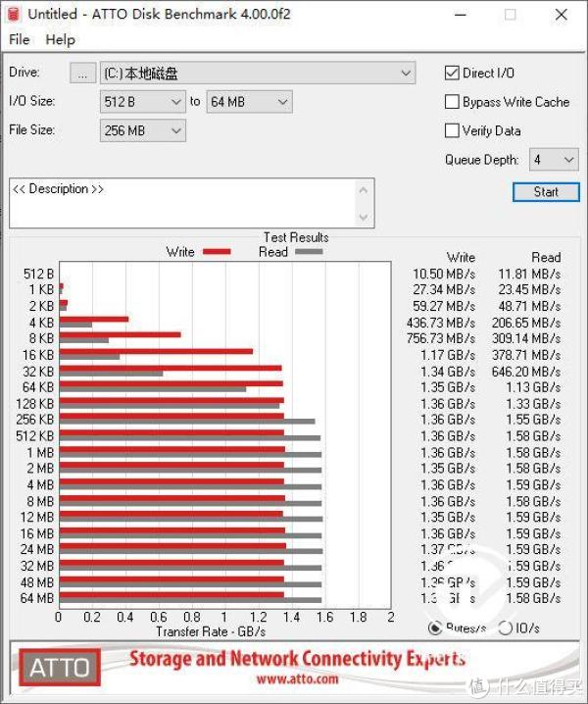The height and width of the screenshot is (704, 588).
Task: Click the gray Read legend swatch
Action: click(x=309, y=251)
